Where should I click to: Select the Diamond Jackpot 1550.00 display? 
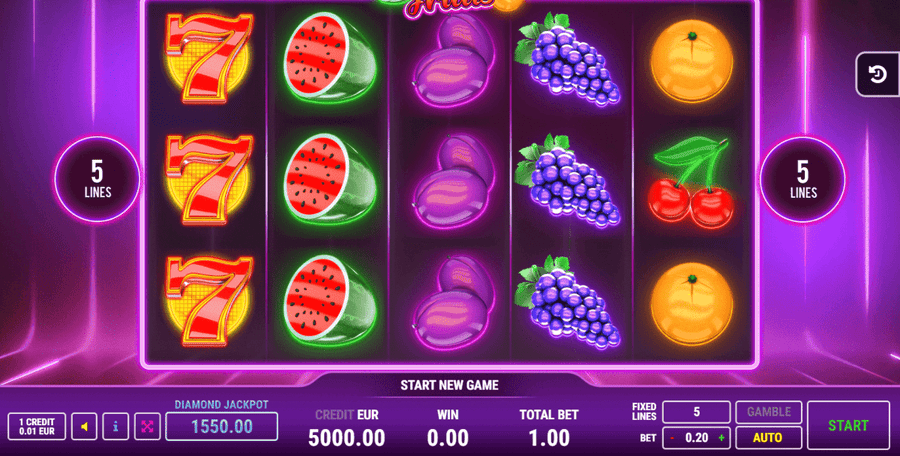pyautogui.click(x=222, y=426)
